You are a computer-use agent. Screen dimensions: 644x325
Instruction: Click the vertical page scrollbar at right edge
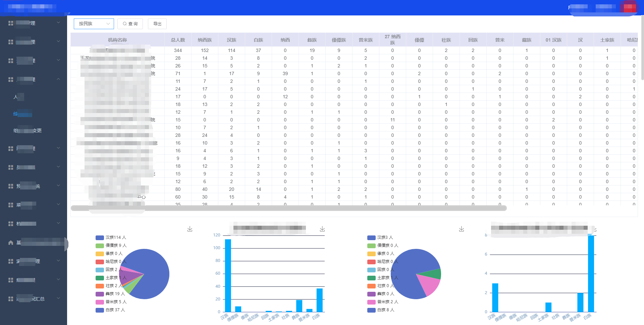(642, 47)
